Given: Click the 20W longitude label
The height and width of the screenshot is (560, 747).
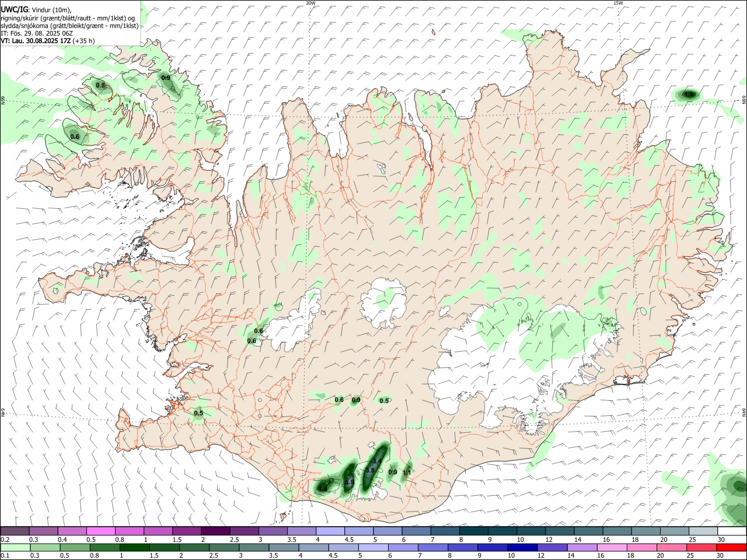Looking at the screenshot, I should click(311, 3).
